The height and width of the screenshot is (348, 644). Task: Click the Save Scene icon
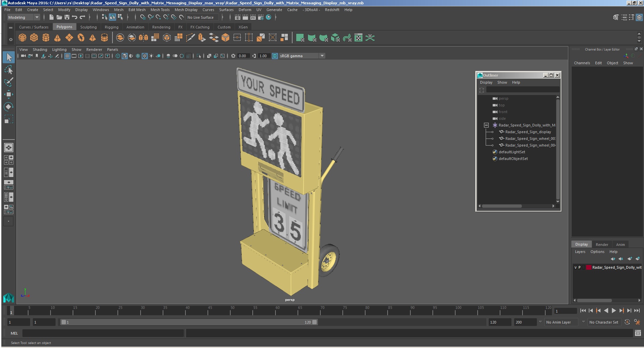pyautogui.click(x=67, y=17)
